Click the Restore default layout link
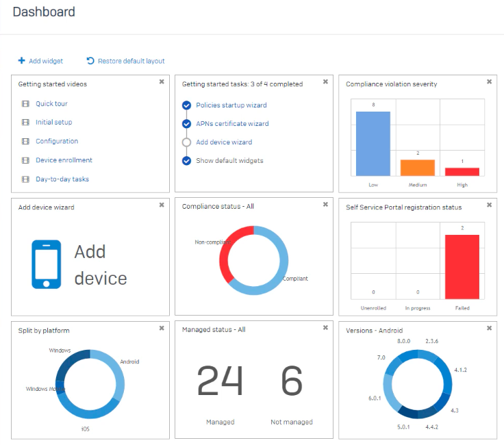Image resolution: width=504 pixels, height=445 pixels. pyautogui.click(x=131, y=61)
